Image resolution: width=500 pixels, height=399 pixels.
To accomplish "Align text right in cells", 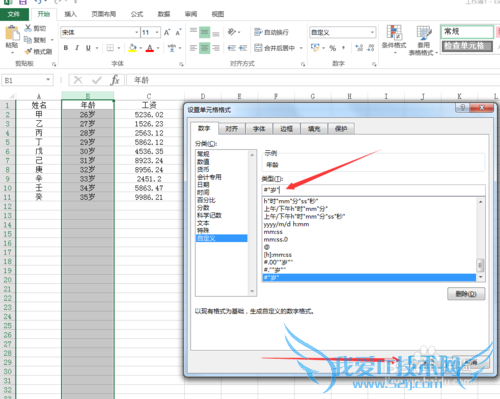I will tap(216, 48).
